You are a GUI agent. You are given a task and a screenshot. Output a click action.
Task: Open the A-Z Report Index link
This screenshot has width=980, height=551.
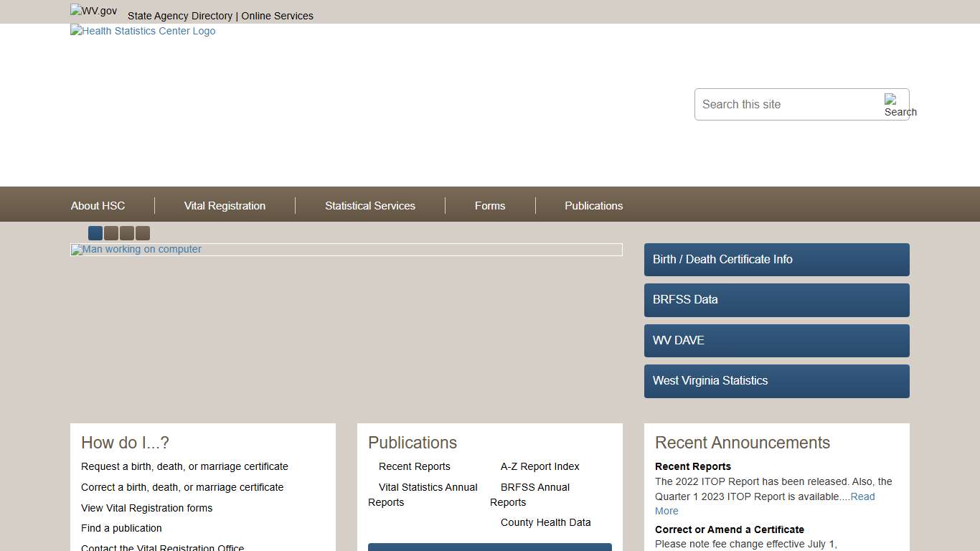(540, 466)
